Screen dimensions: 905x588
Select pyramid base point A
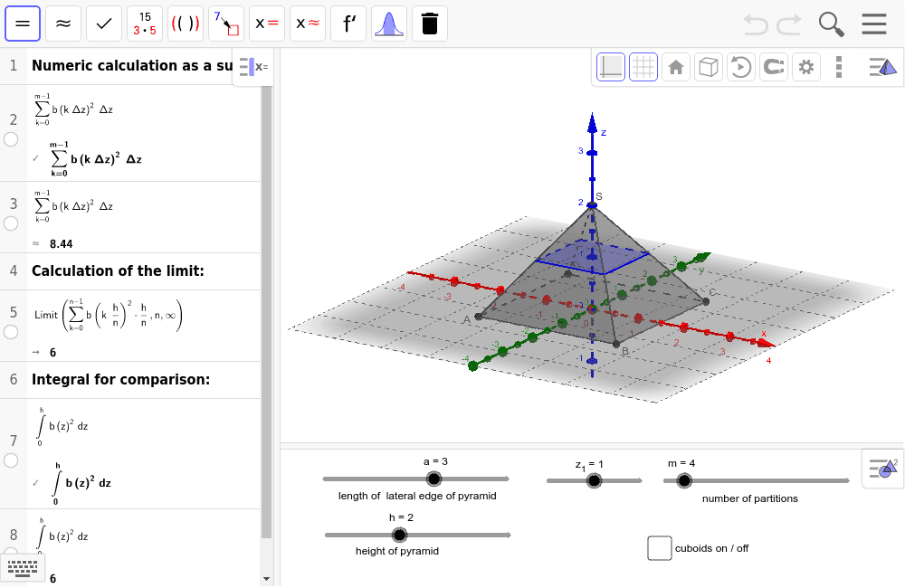pyautogui.click(x=479, y=317)
